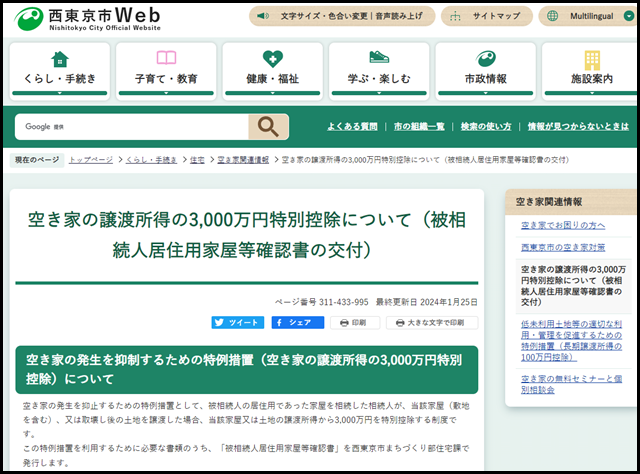The width and height of the screenshot is (640, 474).
Task: Click the sneaker icon for 学ぶ・楽しむ
Action: (x=379, y=57)
